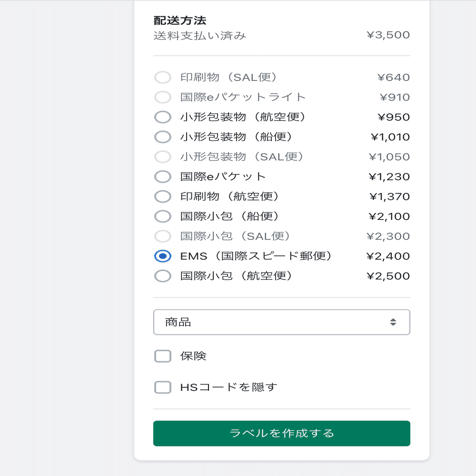Select 国際小包（SAL便） radio button

click(163, 236)
